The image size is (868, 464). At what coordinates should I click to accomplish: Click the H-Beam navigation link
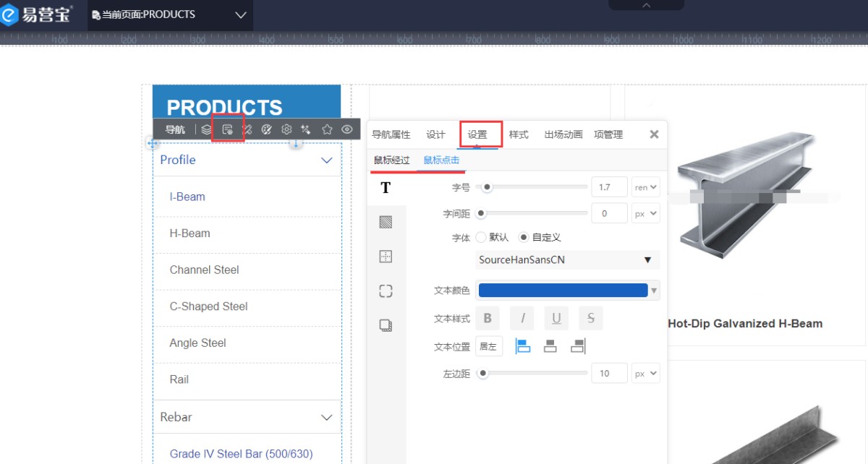coord(190,233)
